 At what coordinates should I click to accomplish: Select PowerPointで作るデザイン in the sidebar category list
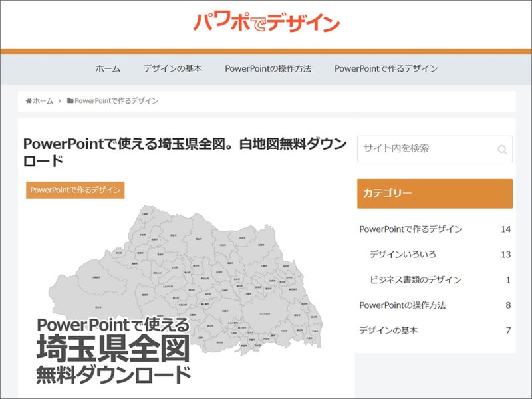(x=412, y=229)
